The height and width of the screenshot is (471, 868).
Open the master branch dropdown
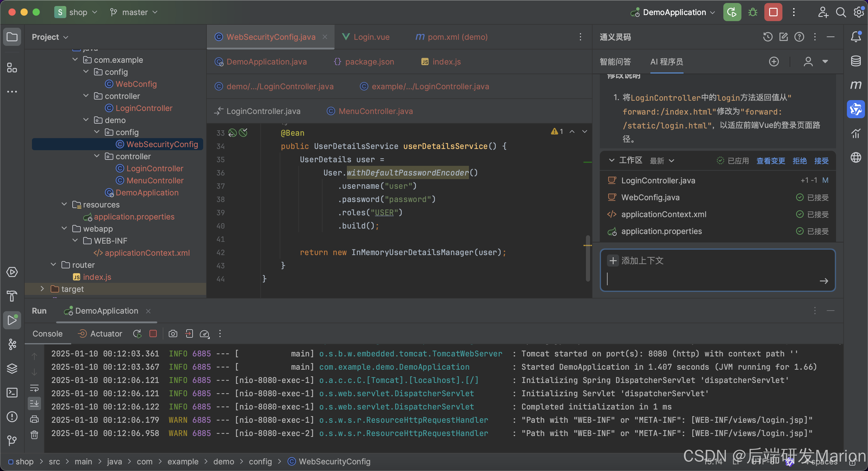tap(134, 12)
